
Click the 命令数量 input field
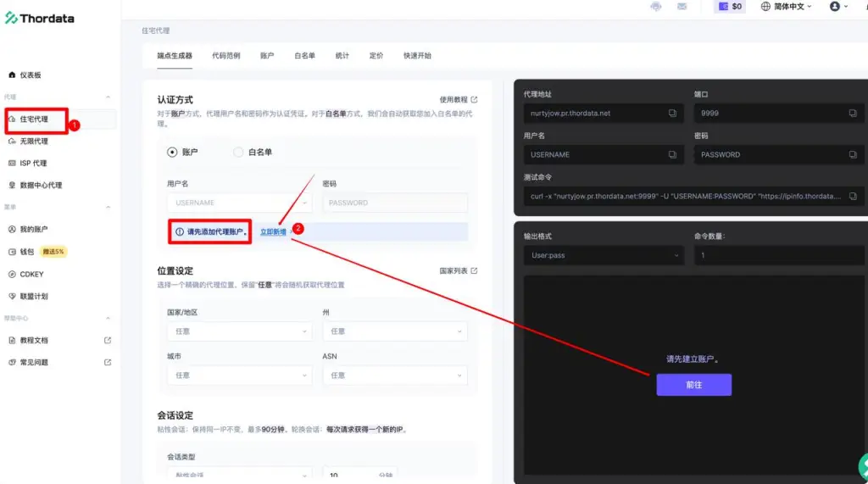tap(781, 255)
